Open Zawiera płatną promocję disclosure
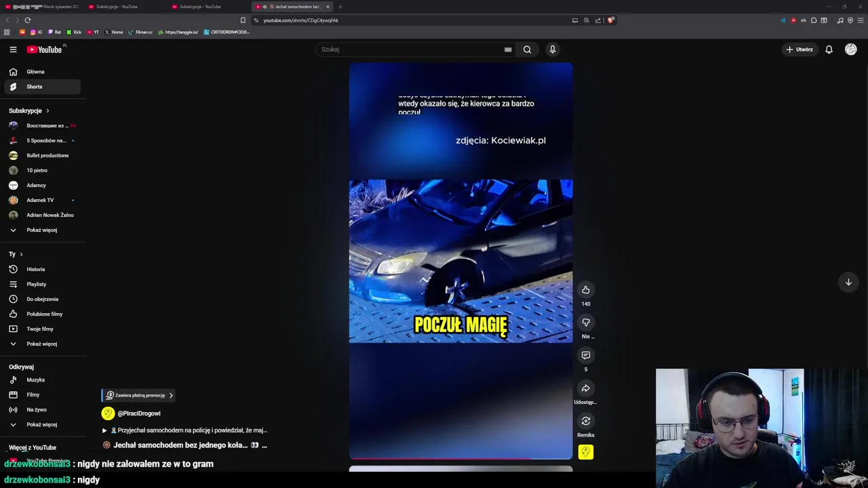The image size is (868, 488). pos(139,395)
